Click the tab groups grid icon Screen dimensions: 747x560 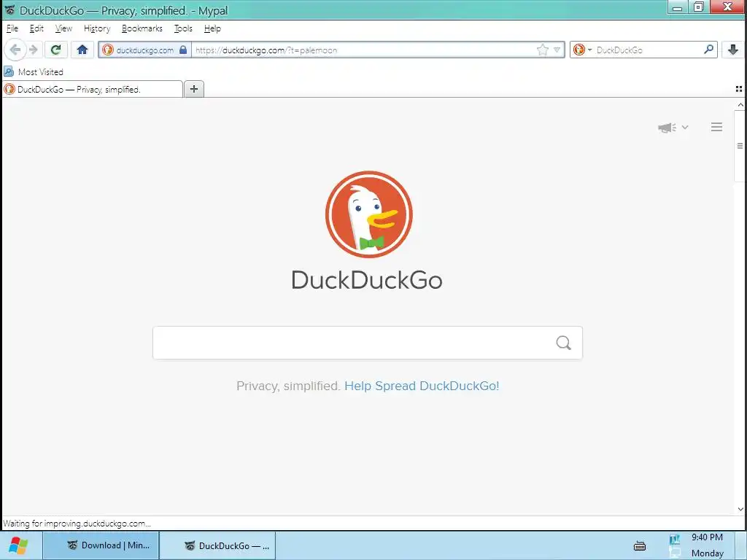pos(739,89)
